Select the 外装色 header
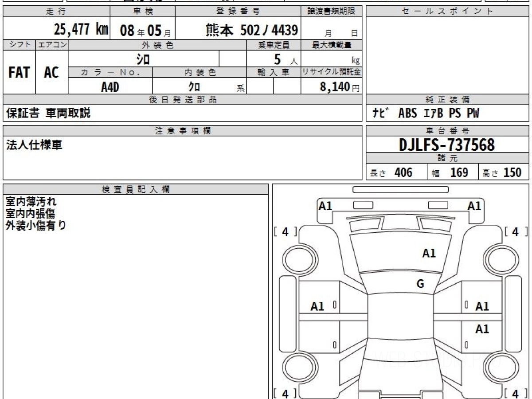 coord(157,45)
